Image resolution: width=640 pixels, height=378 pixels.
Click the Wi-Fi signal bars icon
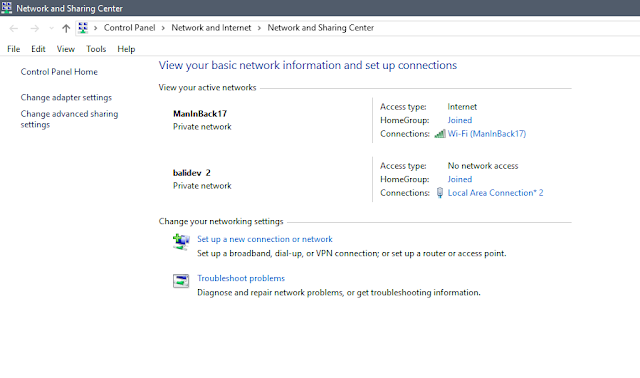(x=440, y=133)
